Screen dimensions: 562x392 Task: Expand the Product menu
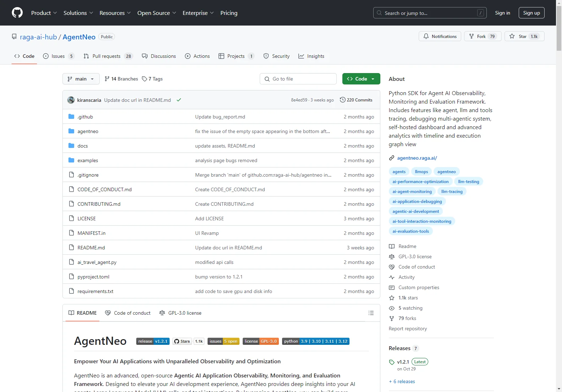44,13
